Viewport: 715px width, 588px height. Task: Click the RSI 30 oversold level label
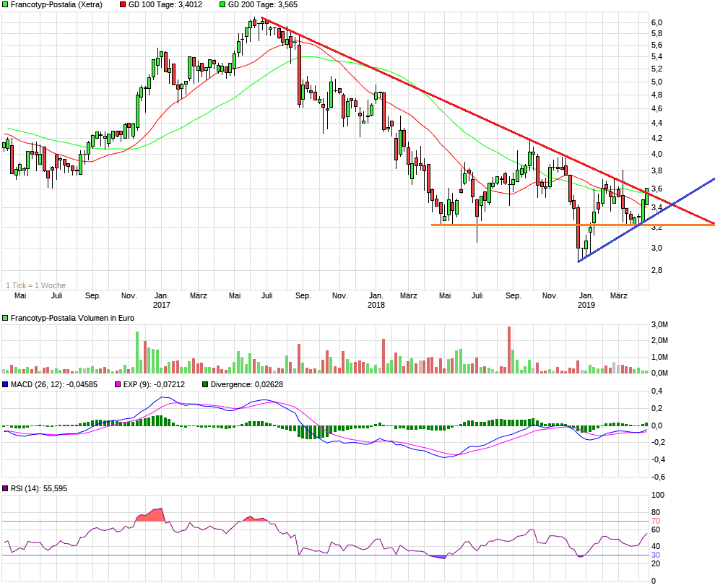pos(656,555)
